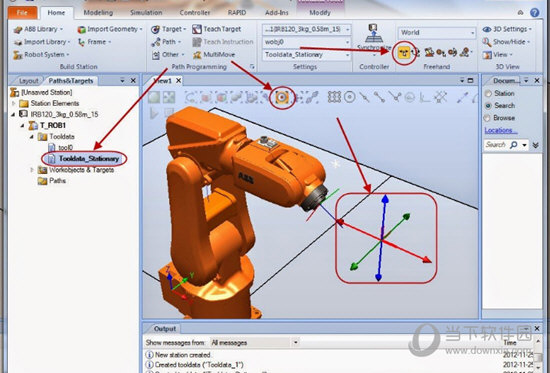The image size is (550, 373).
Task: Switch to the RAPID ribbon tab
Action: coord(236,13)
